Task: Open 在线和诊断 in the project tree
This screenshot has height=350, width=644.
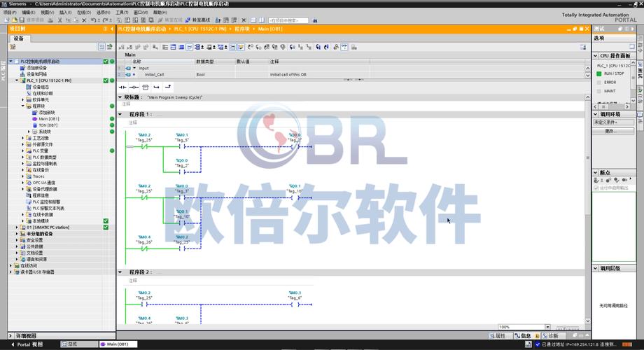Action: tap(42, 93)
